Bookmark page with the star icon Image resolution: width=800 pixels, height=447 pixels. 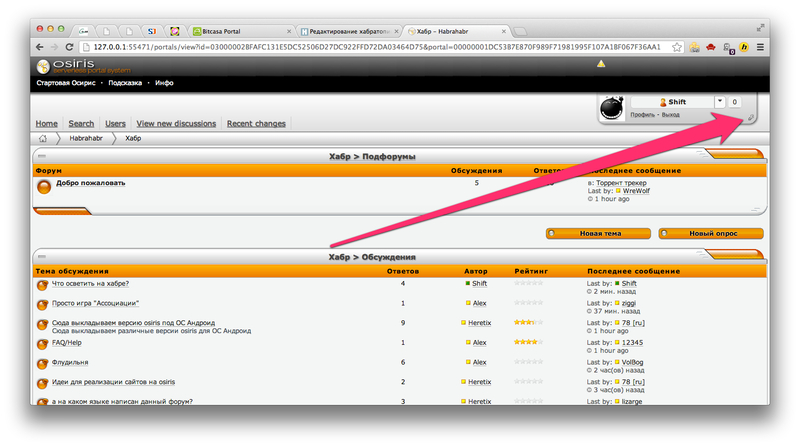(677, 47)
